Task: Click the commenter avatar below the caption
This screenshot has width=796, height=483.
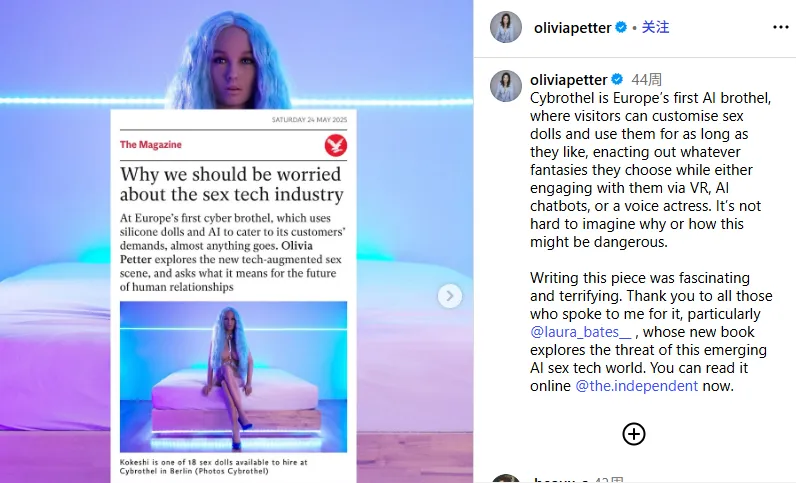Action: click(x=506, y=478)
